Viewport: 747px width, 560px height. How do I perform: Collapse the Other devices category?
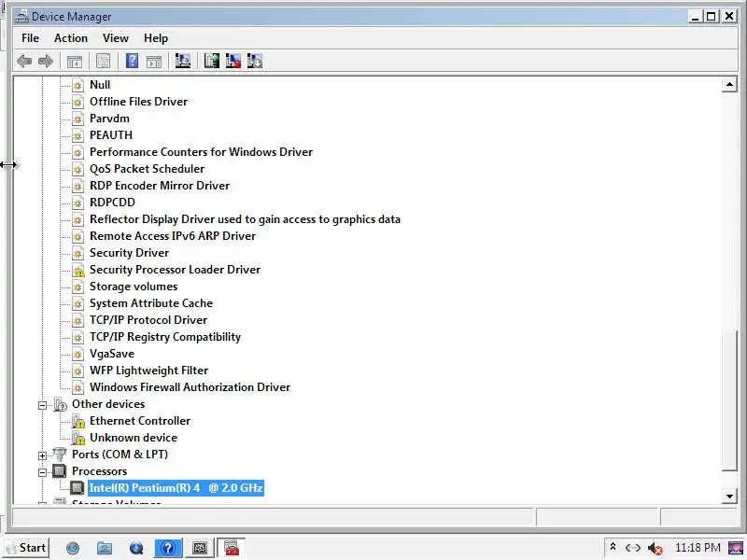click(x=42, y=405)
